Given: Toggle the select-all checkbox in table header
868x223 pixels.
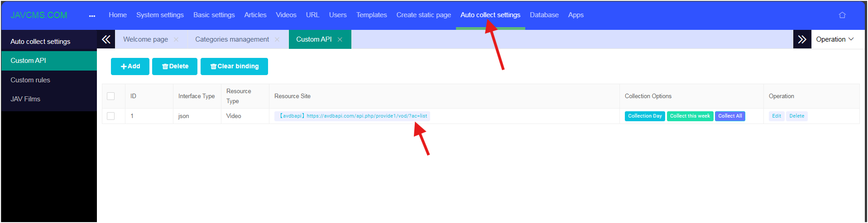Looking at the screenshot, I should (110, 96).
